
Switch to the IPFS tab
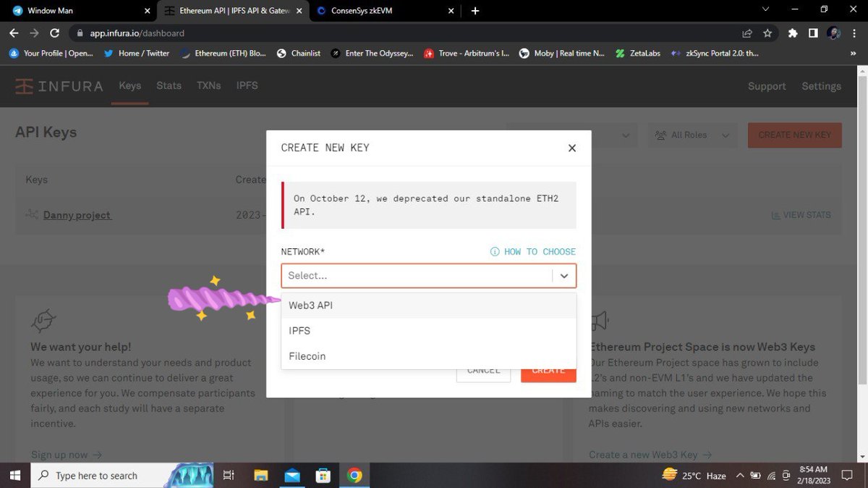(x=247, y=85)
